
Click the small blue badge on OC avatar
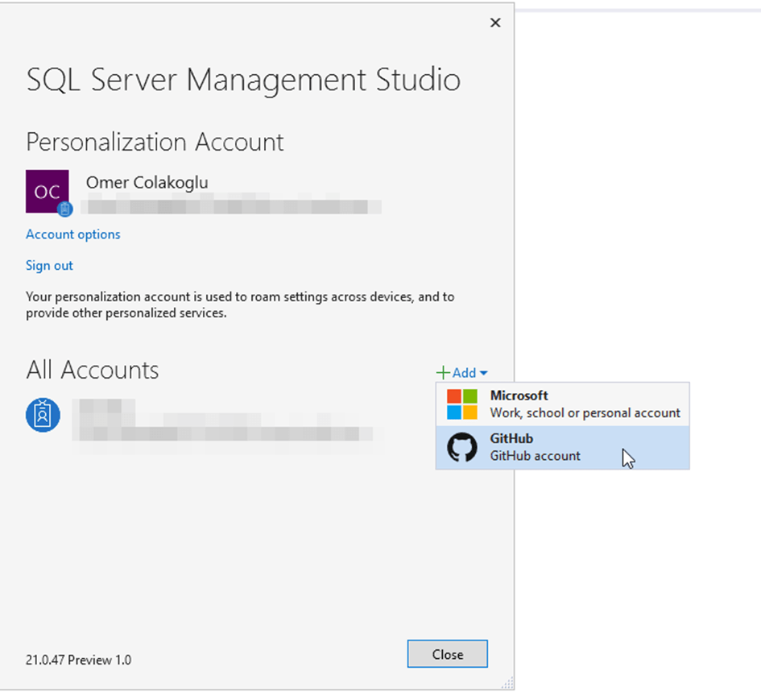point(65,209)
